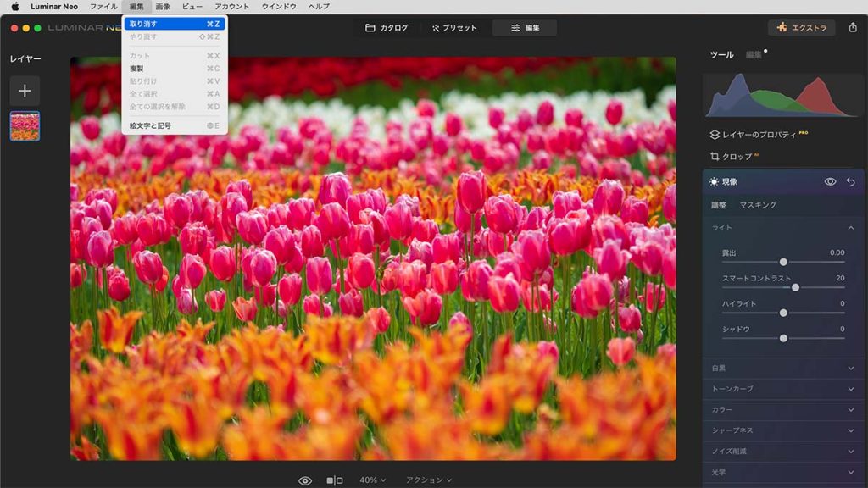
Task: Switch to the プリセット tab
Action: (454, 28)
